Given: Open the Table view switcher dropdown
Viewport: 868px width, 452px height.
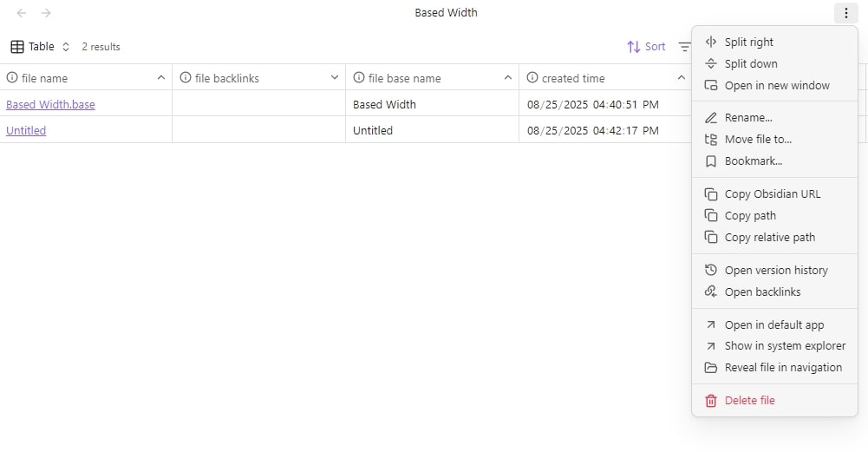Looking at the screenshot, I should 41,47.
